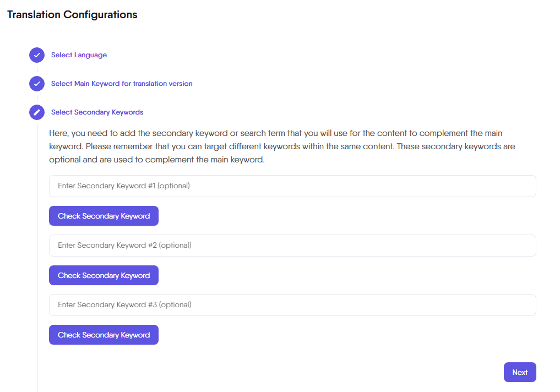Click connector line between Main Keyword and Secondary steps
This screenshot has width=560, height=392.
[37, 98]
